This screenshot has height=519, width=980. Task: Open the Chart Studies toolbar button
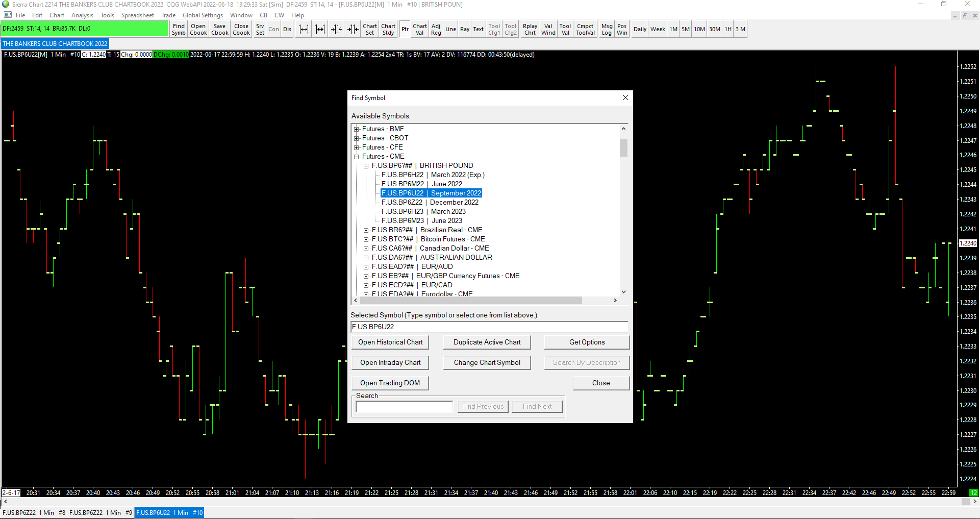click(388, 30)
